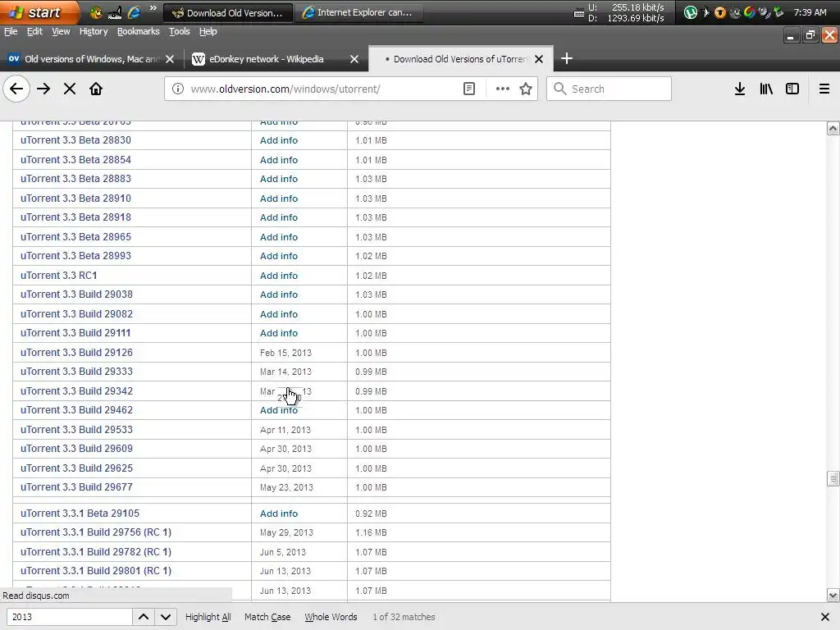Close the Old versions of Windows tab

[x=170, y=59]
